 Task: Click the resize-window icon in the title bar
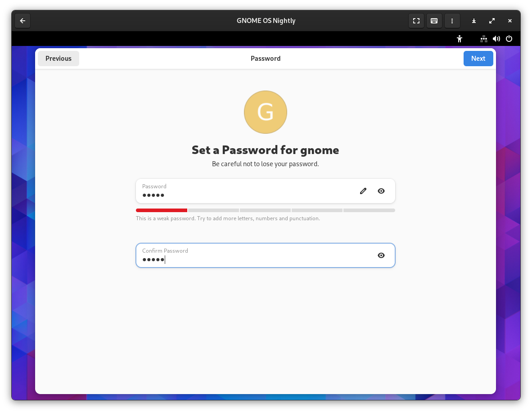click(x=491, y=21)
